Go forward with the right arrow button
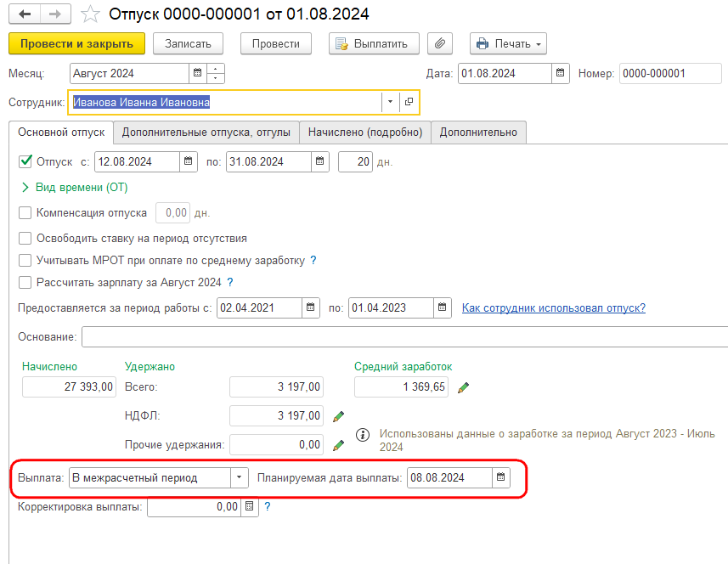The image size is (728, 564). click(56, 14)
